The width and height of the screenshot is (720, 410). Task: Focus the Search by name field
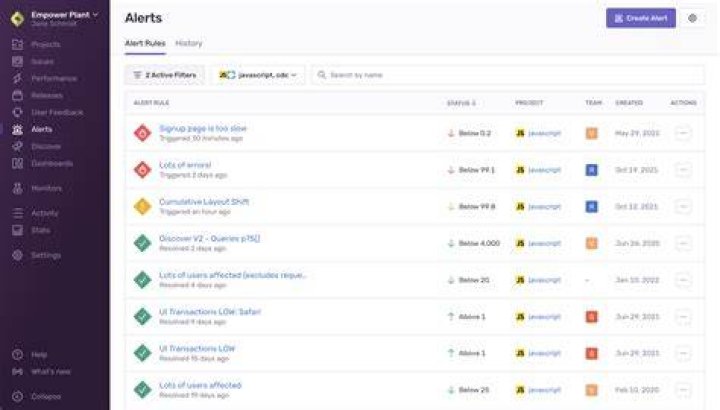(x=508, y=75)
